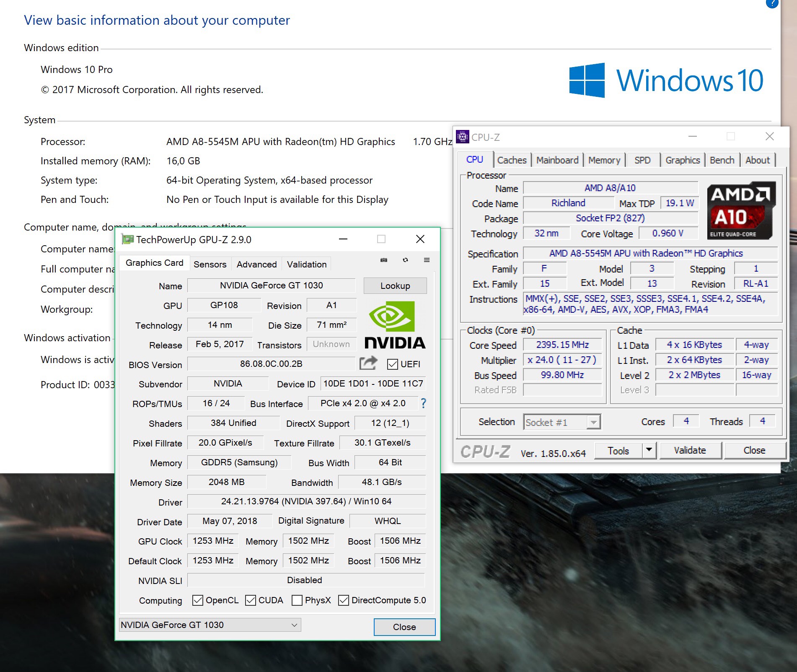Click the GPU-Z Lookup button
Image resolution: width=797 pixels, height=672 pixels.
point(395,285)
